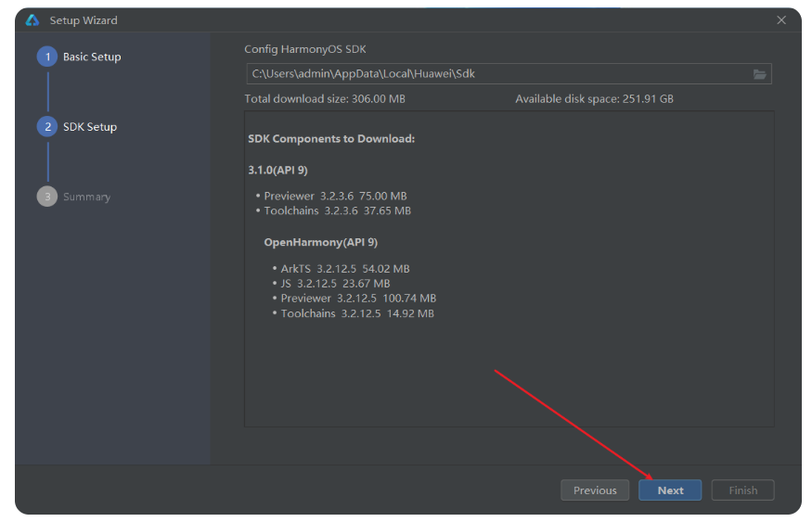Click Available disk space: 251.91 GB
Screen dimensions: 812x522
(594, 99)
